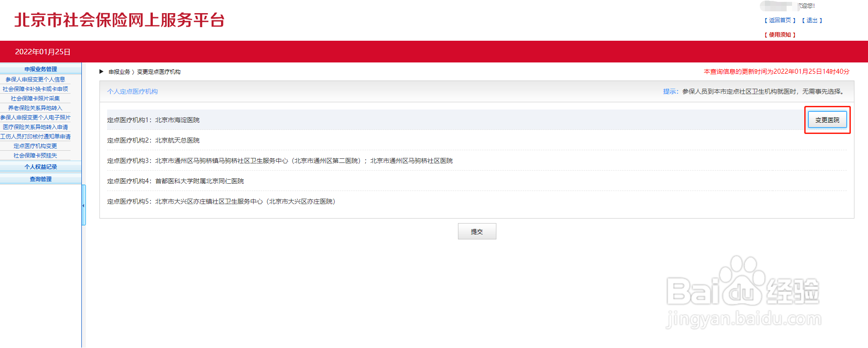
Task: Open 养老保险关系异地转入 menu item
Action: 35,108
